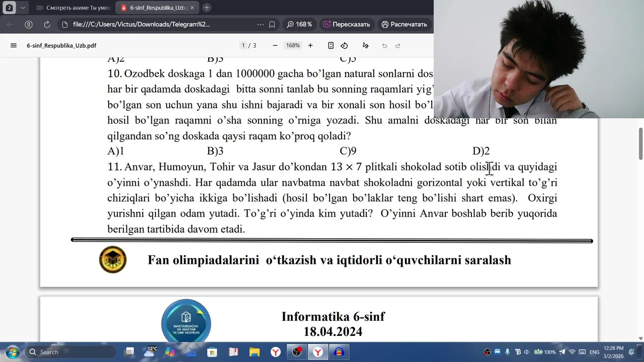Click the gold olympiad logo emblem
Image resolution: width=644 pixels, height=362 pixels.
pyautogui.click(x=113, y=259)
